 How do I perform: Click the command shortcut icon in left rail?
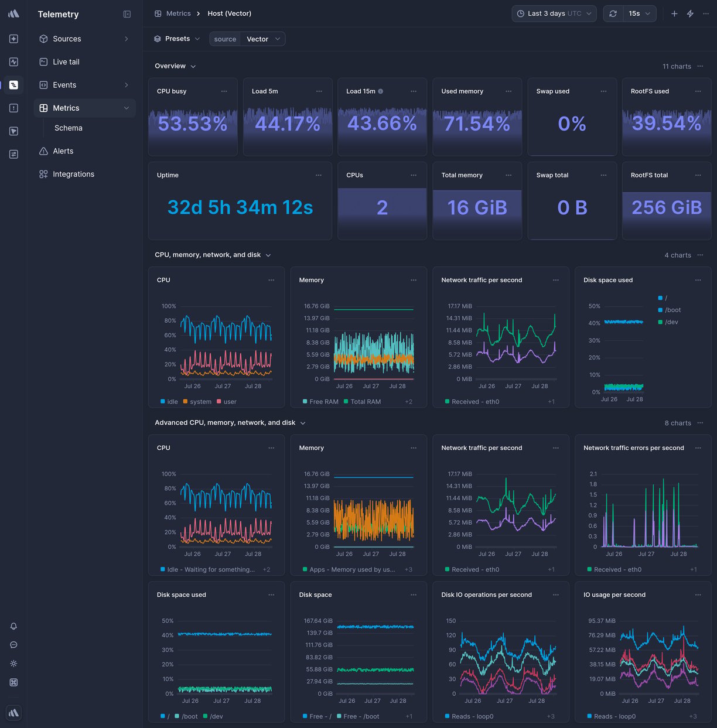(13, 682)
